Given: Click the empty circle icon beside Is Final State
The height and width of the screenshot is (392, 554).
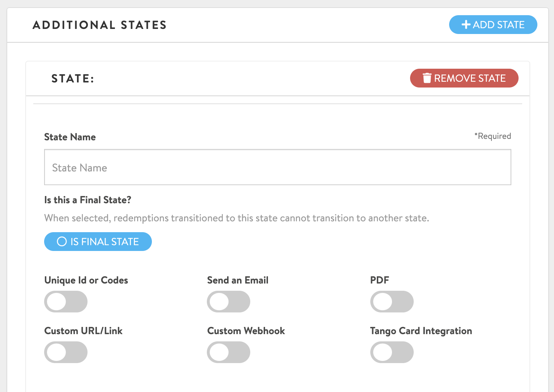Looking at the screenshot, I should click(x=62, y=242).
